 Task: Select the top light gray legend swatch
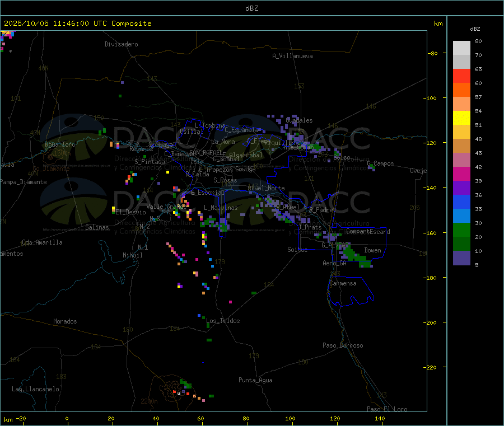461,48
